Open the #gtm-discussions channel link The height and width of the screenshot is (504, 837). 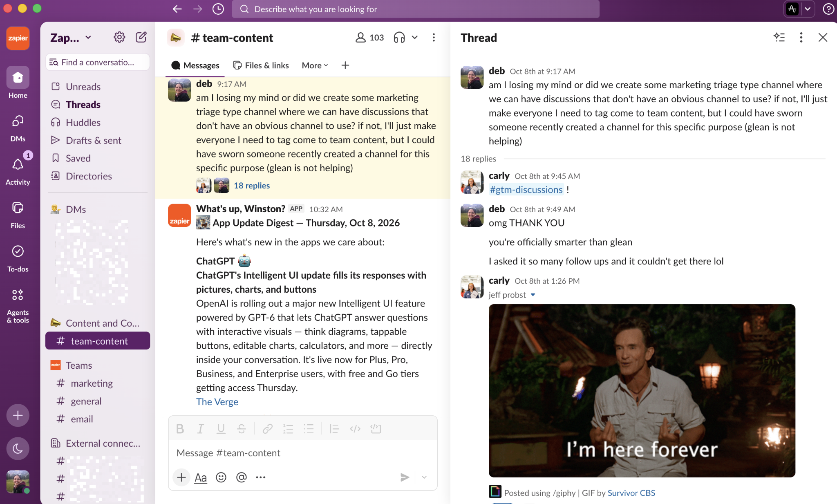[x=526, y=190]
